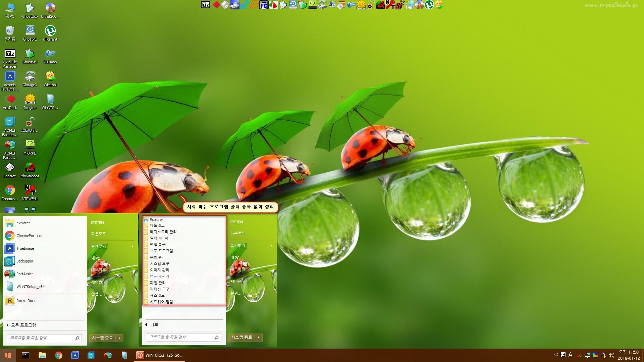644x362 pixels.
Task: Launch uTorrent desktop shortcut
Action: [x=50, y=34]
